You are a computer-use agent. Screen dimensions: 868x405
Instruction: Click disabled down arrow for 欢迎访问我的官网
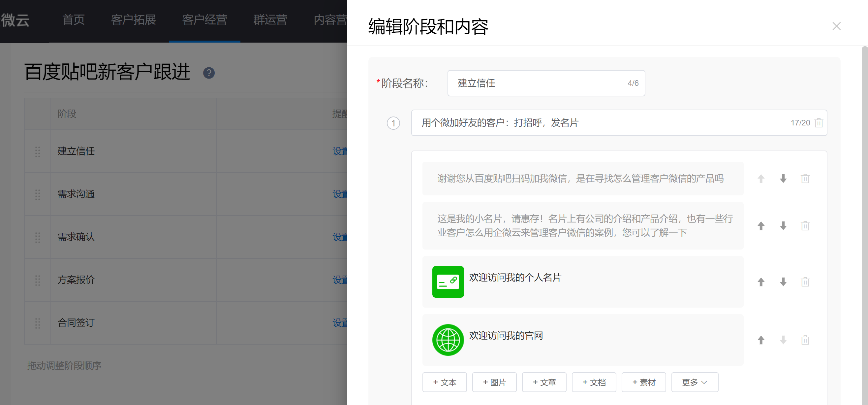point(783,340)
